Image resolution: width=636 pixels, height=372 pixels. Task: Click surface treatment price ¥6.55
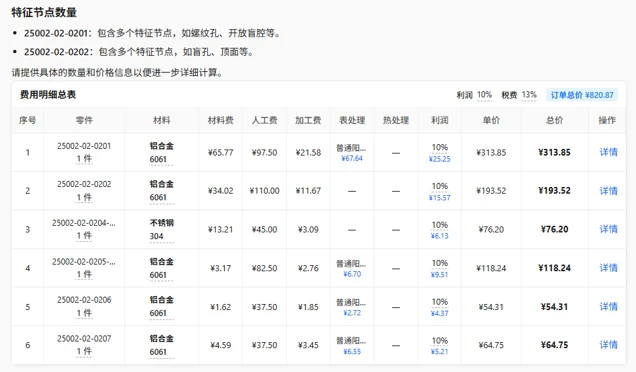click(x=352, y=352)
